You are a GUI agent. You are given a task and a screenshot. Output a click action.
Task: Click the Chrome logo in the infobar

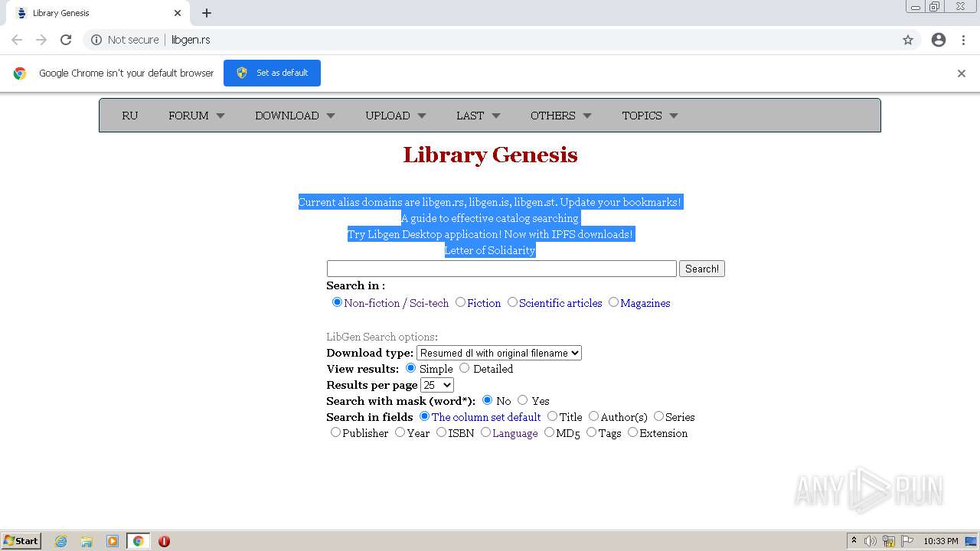pos(20,73)
